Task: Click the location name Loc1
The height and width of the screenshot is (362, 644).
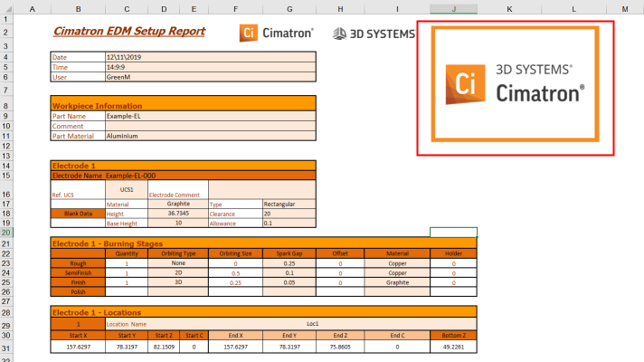Action: pyautogui.click(x=313, y=324)
